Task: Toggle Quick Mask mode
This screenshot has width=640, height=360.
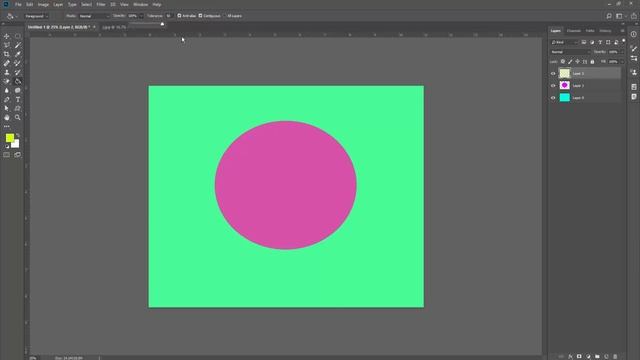Action: pos(7,155)
